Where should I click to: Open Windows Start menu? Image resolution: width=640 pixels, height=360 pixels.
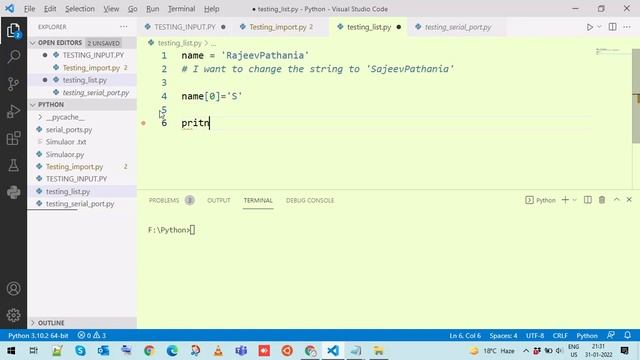click(x=11, y=351)
